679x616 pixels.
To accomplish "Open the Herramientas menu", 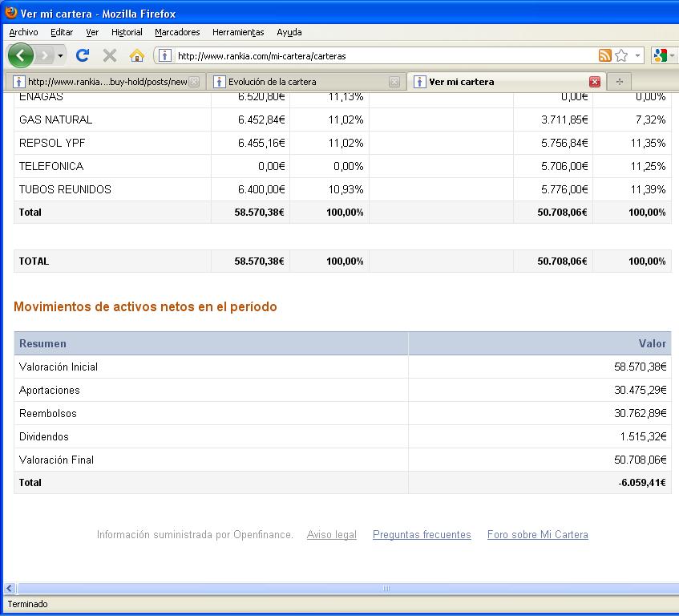I will click(x=237, y=32).
